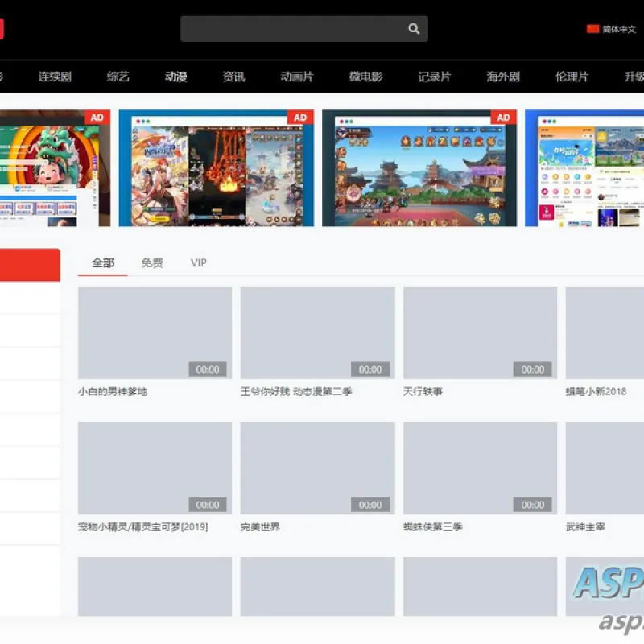Click the title link 蜘蛛侠第三季
This screenshot has width=644, height=644.
[433, 527]
